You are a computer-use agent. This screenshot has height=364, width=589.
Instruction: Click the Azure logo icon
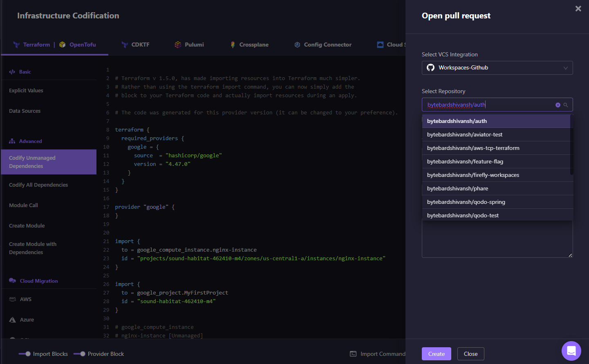coord(13,320)
